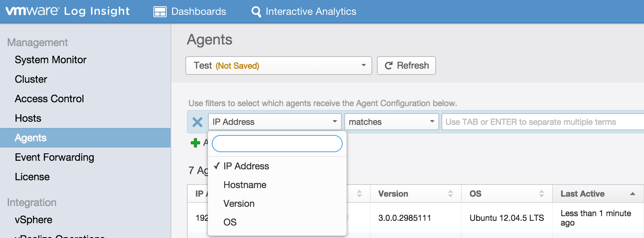Sort agents by OS column
This screenshot has width=644, height=238.
point(506,194)
